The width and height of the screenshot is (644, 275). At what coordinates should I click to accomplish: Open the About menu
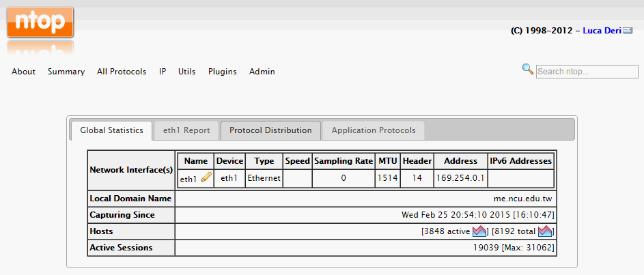[x=23, y=72]
